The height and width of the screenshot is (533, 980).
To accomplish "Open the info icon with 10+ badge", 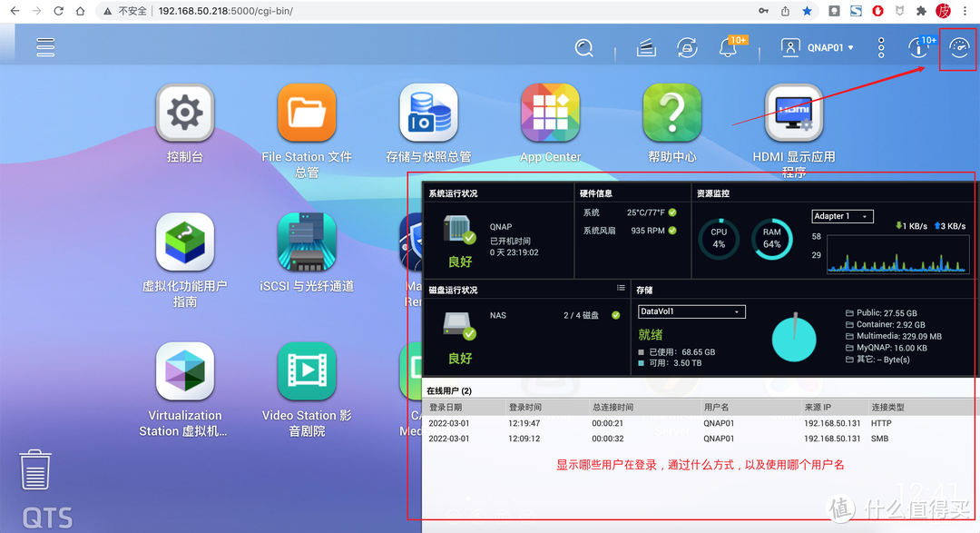I will tap(918, 47).
